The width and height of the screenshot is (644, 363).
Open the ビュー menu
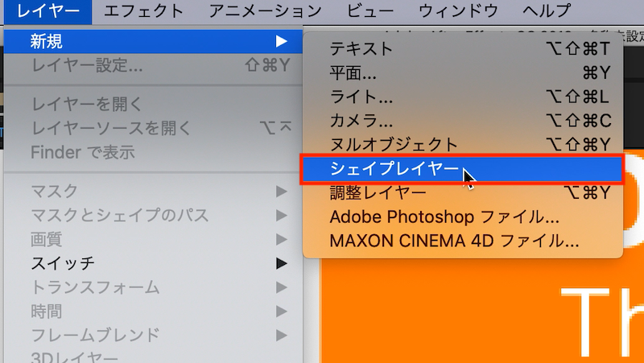coord(370,11)
